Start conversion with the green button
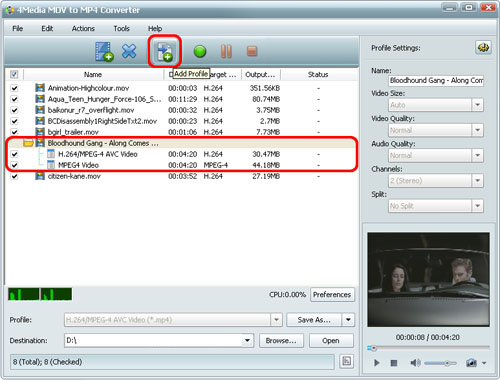This screenshot has height=380, width=500. (200, 52)
